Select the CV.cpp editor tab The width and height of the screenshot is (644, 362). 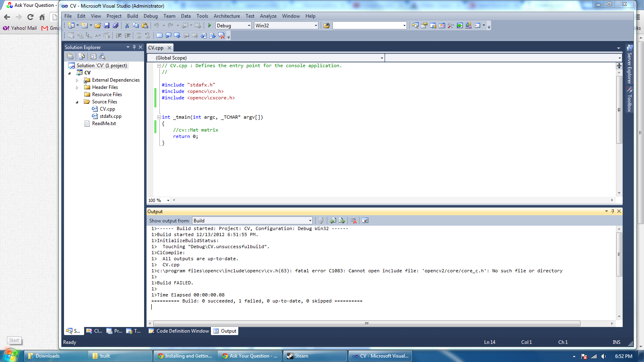(156, 47)
